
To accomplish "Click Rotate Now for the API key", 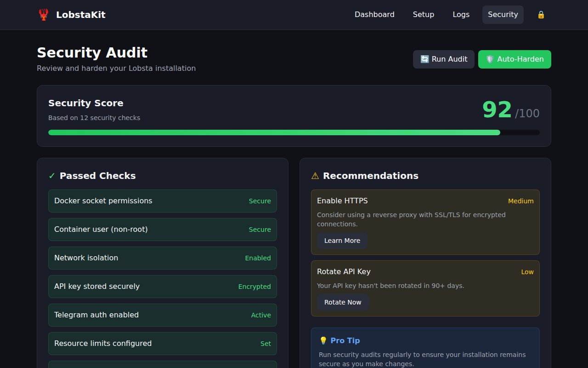I will (343, 302).
